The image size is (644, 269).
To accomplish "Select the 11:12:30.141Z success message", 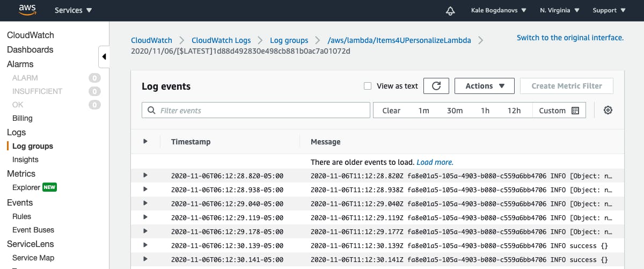I will pyautogui.click(x=459, y=259).
